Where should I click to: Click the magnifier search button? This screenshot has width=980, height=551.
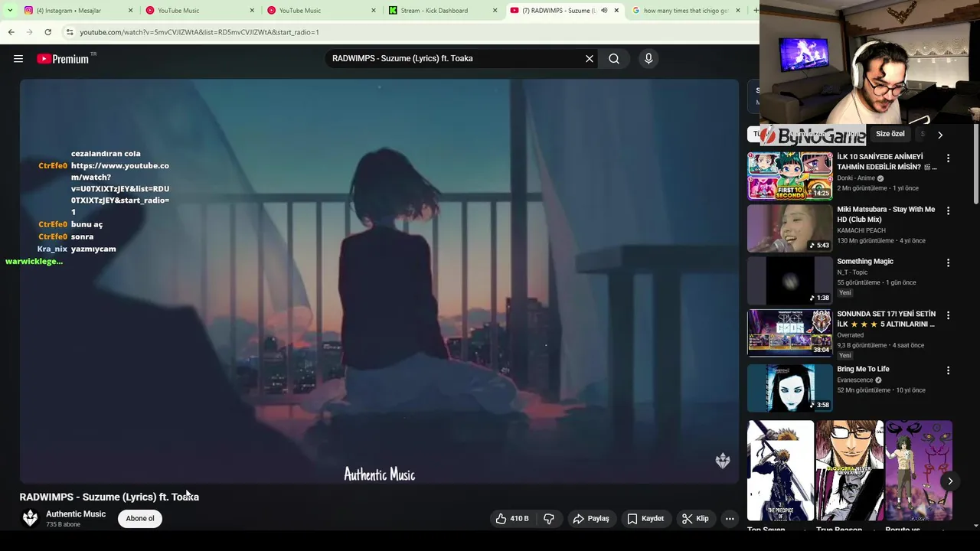[614, 59]
